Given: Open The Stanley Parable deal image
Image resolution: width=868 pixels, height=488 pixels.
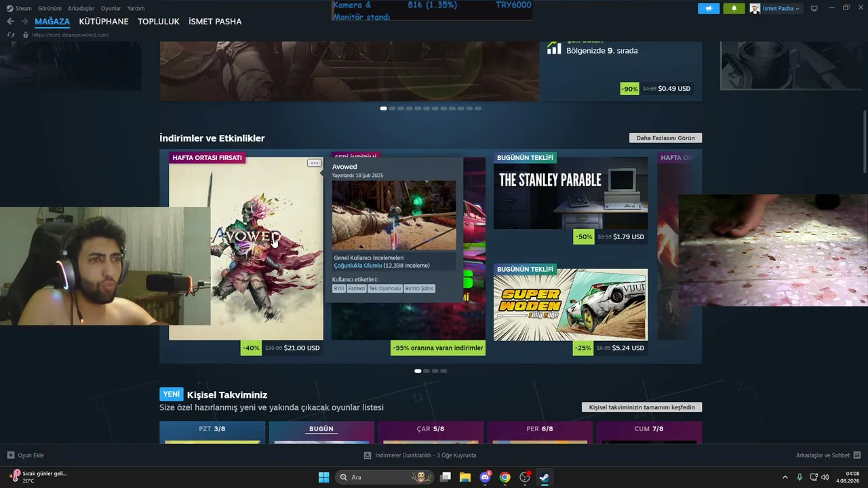Looking at the screenshot, I should coord(570,193).
